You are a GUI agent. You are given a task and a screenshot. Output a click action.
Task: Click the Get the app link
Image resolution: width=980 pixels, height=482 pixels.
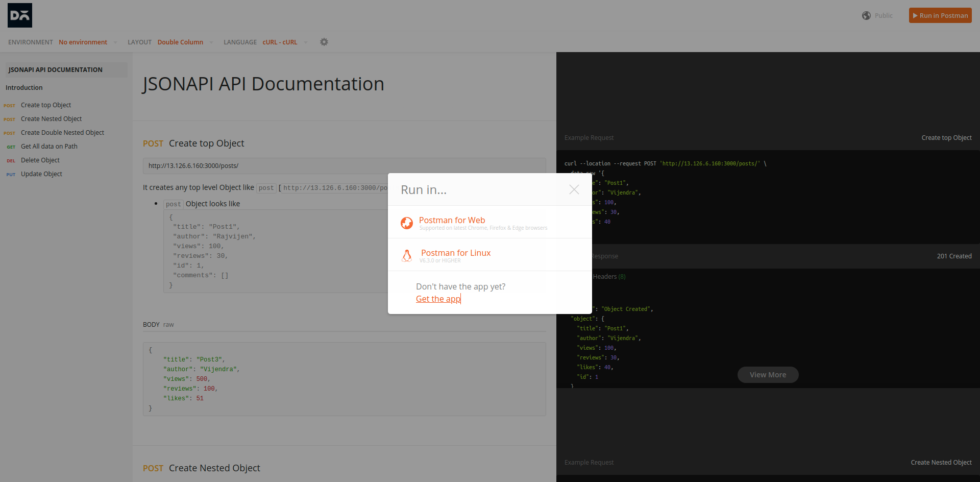pyautogui.click(x=438, y=299)
